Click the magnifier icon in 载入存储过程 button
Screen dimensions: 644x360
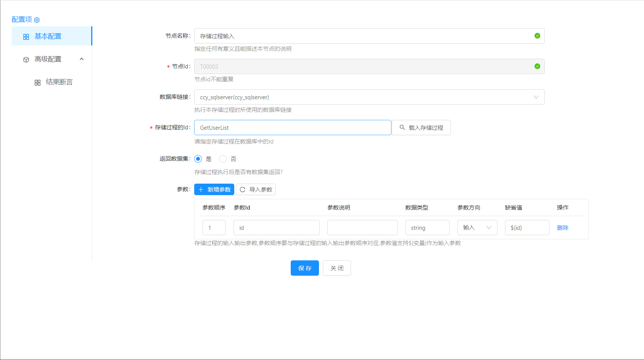point(402,128)
